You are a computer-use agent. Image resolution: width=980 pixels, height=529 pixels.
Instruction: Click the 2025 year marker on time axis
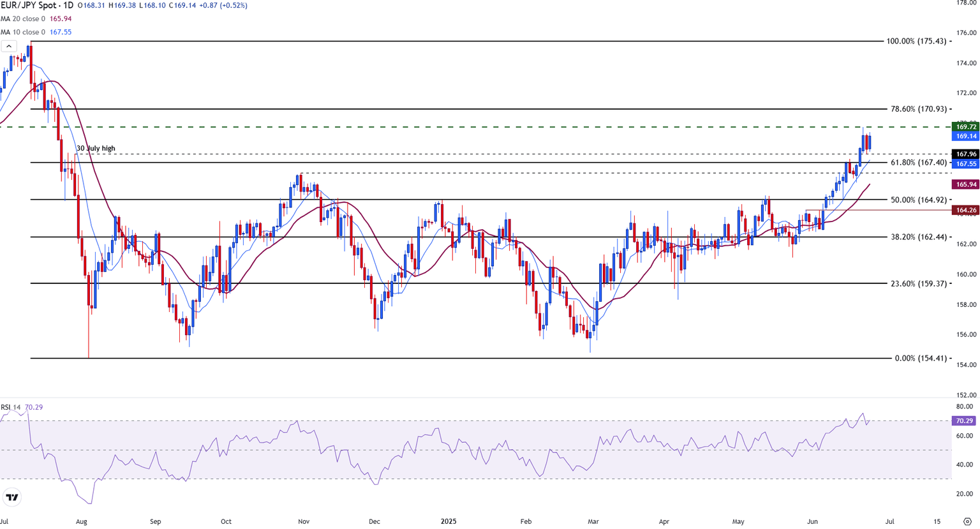click(449, 521)
